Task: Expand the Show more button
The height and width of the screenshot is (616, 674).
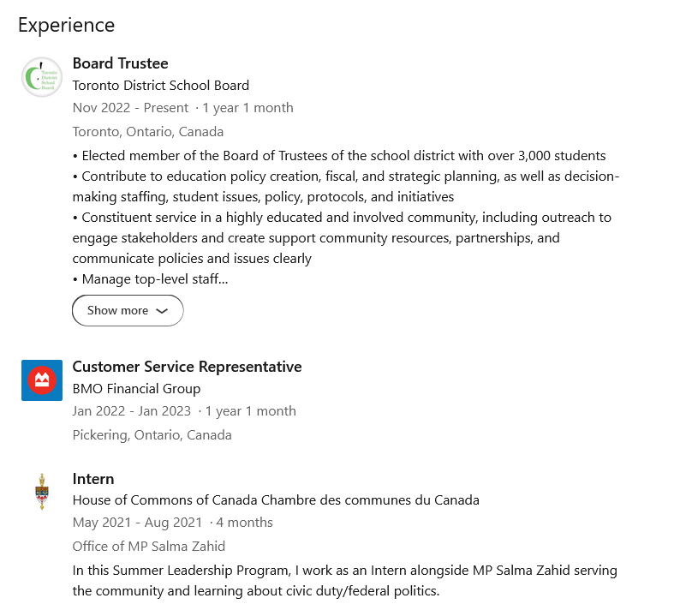Action: click(x=128, y=310)
